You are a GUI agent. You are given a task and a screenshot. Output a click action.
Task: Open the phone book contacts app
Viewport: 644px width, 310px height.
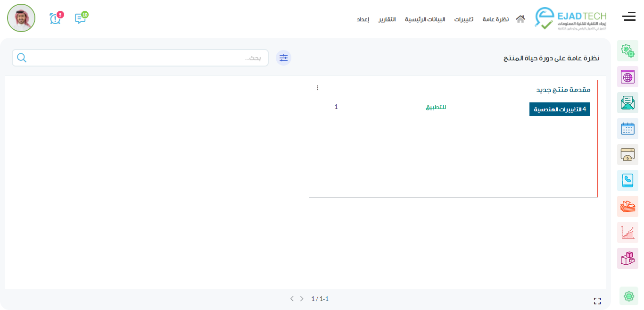(x=627, y=180)
